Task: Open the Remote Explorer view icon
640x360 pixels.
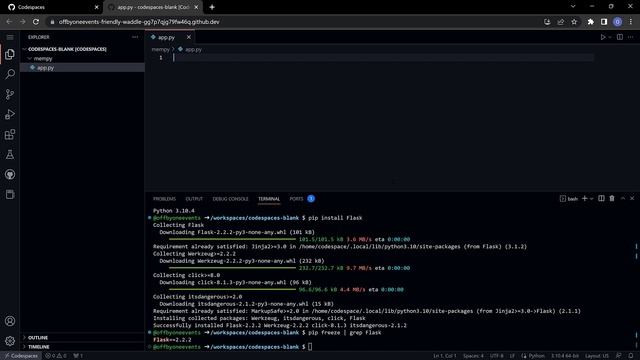Action: pyautogui.click(x=10, y=194)
